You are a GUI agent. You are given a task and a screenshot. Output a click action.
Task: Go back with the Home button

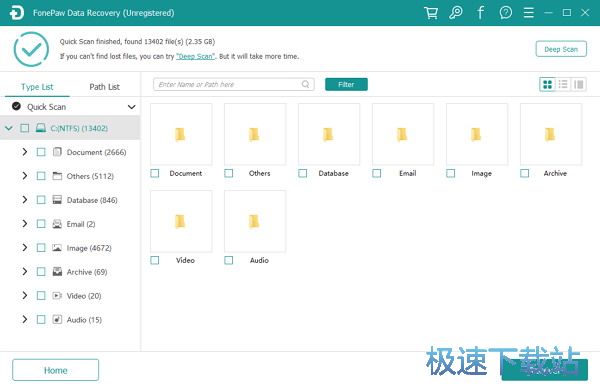point(55,370)
